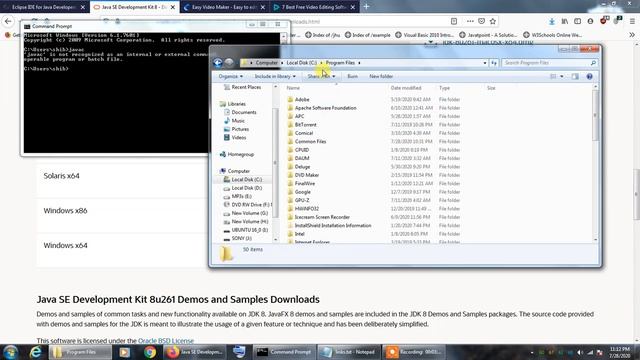Image resolution: width=640 pixels, height=360 pixels.
Task: Open the Firefox hamburger menu
Action: [x=632, y=21]
